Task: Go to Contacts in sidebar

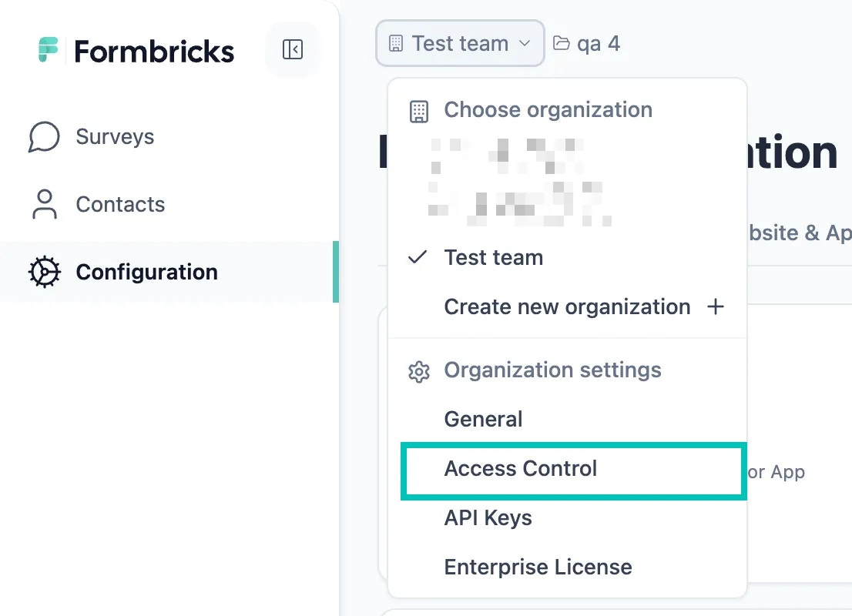Action: tap(120, 205)
